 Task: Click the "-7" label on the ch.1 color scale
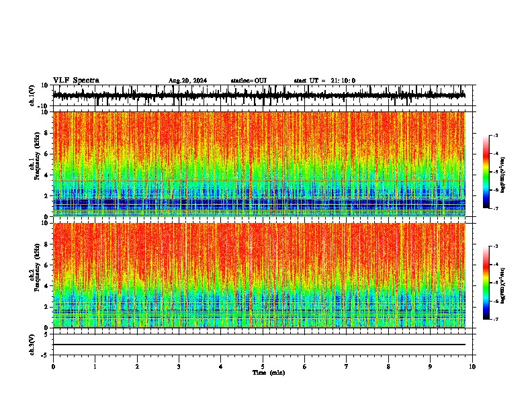[x=496, y=208]
